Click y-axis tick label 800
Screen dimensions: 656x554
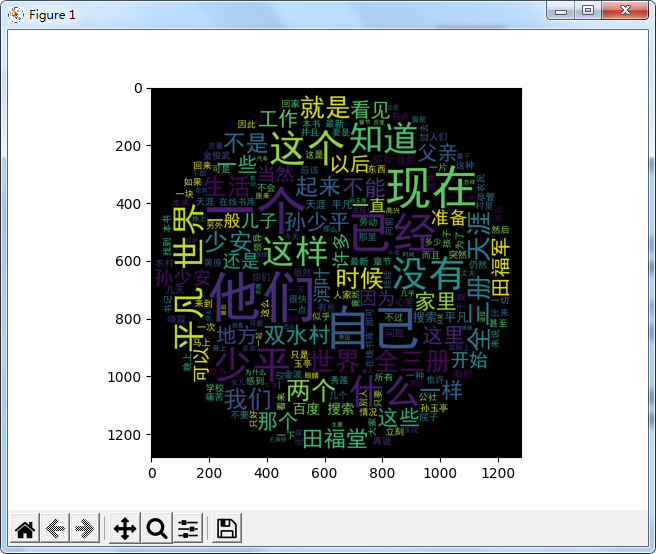[x=128, y=319]
